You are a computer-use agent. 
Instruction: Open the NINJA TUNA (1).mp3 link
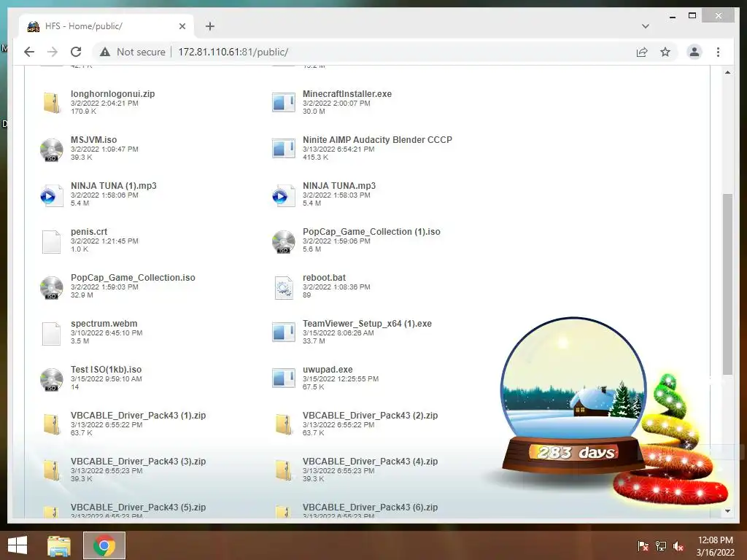tap(113, 186)
